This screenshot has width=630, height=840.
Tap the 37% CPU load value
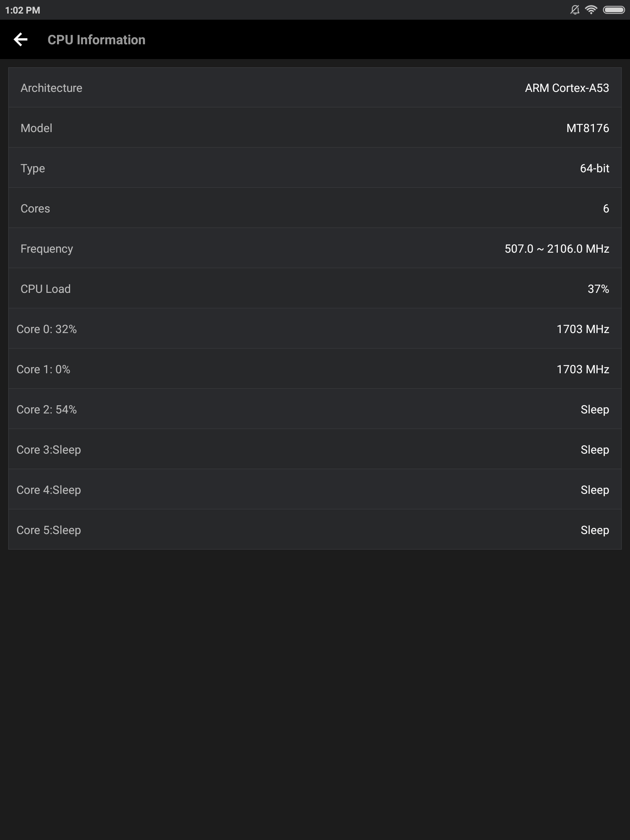[598, 289]
